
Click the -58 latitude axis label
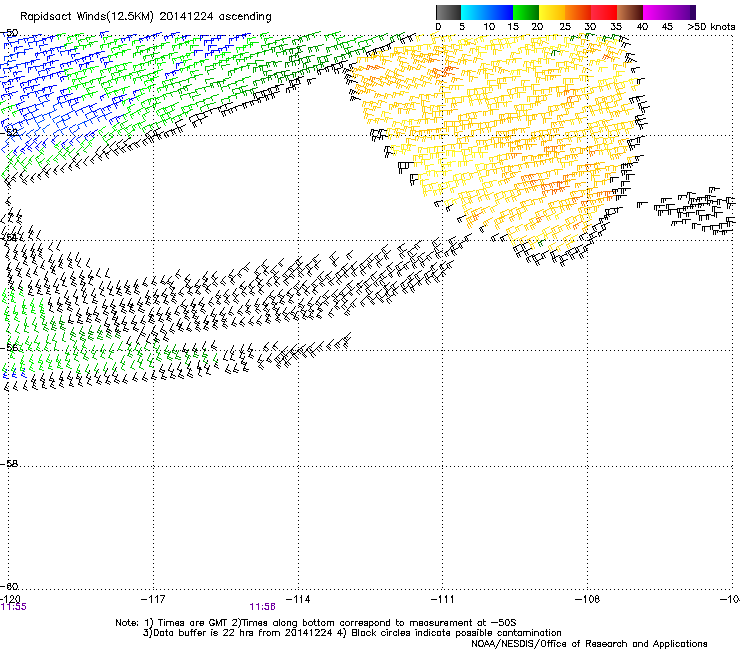pyautogui.click(x=10, y=464)
